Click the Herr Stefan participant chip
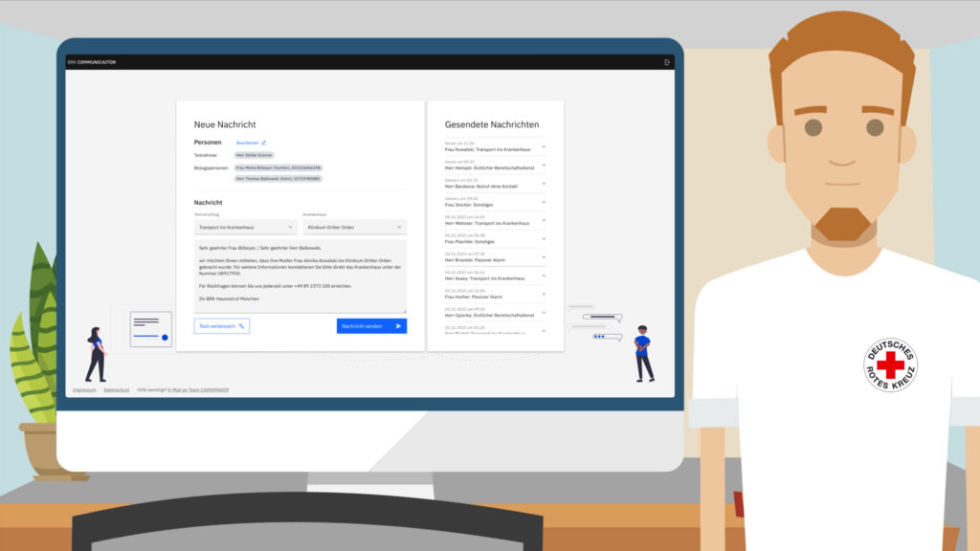The width and height of the screenshot is (980, 551). 254,155
